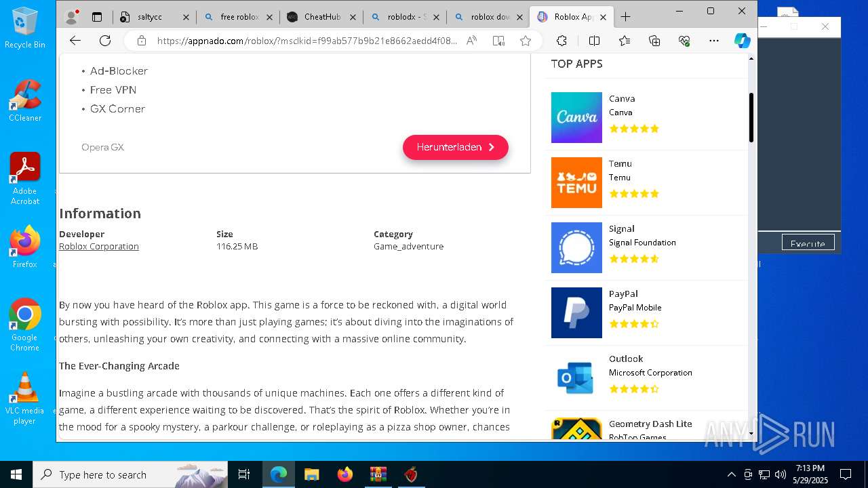Open Browser essentials heart icon

pos(684,41)
